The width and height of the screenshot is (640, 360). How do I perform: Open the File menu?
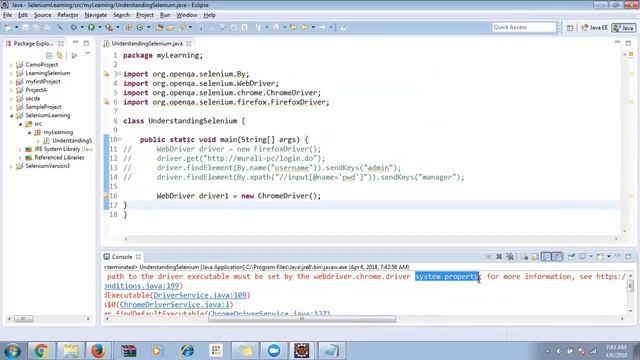click(7, 15)
